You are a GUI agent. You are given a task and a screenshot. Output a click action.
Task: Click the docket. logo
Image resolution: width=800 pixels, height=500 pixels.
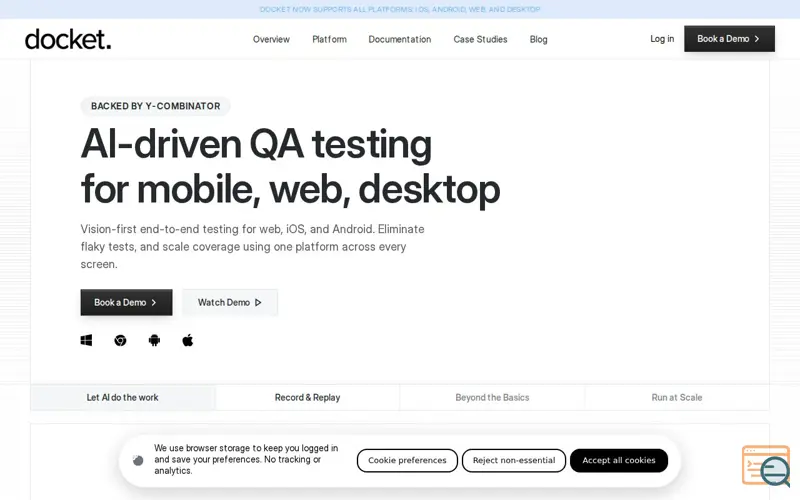[x=68, y=39]
